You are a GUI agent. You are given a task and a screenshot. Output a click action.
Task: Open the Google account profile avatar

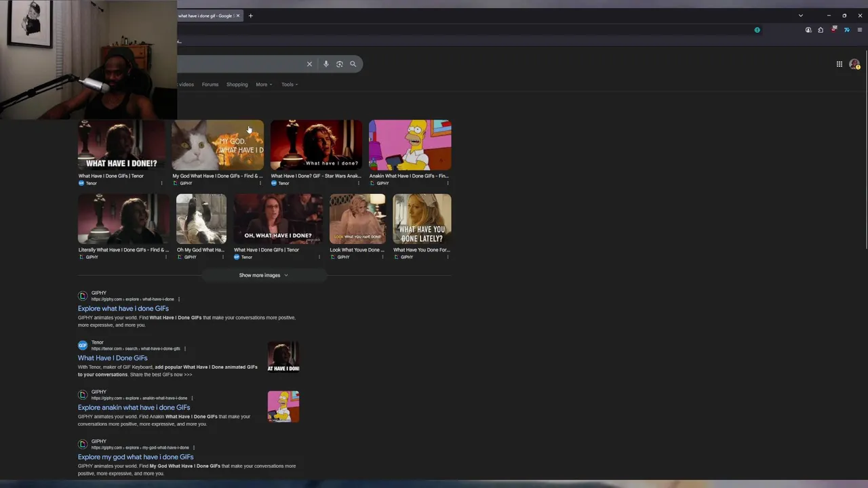(x=854, y=64)
